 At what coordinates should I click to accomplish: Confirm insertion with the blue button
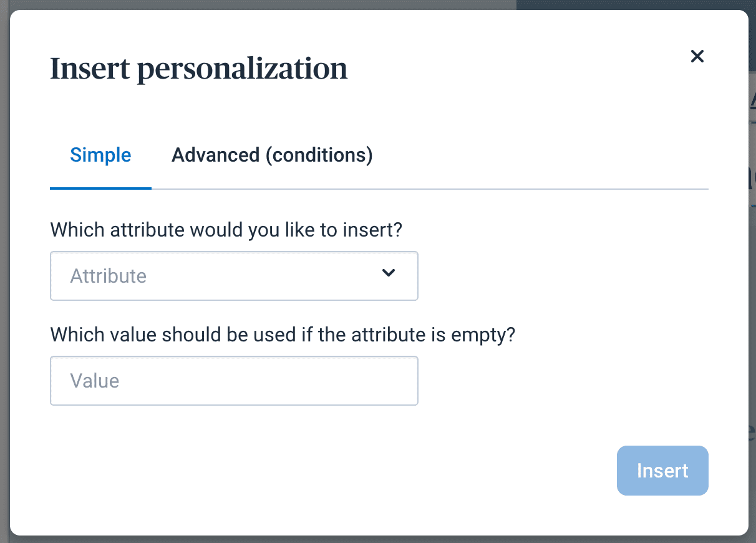click(x=662, y=471)
